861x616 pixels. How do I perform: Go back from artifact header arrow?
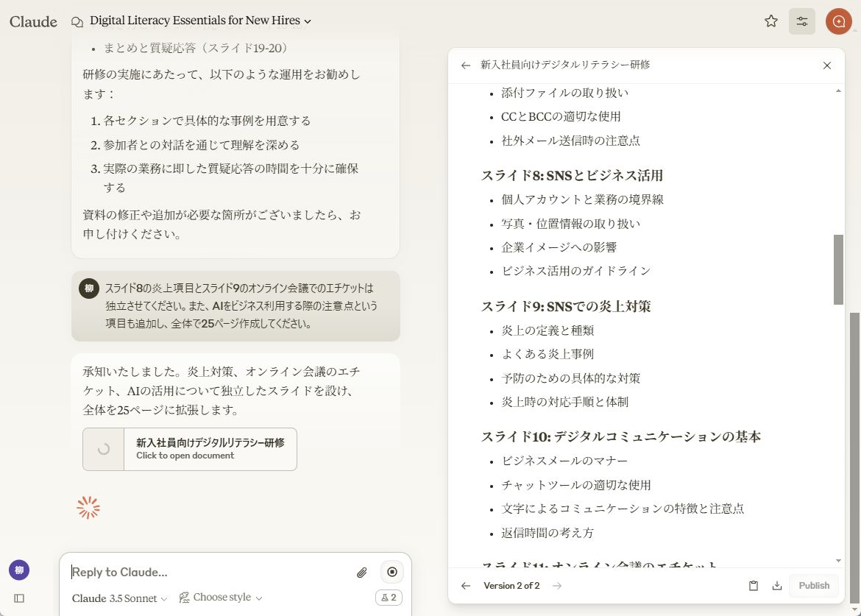(x=466, y=66)
